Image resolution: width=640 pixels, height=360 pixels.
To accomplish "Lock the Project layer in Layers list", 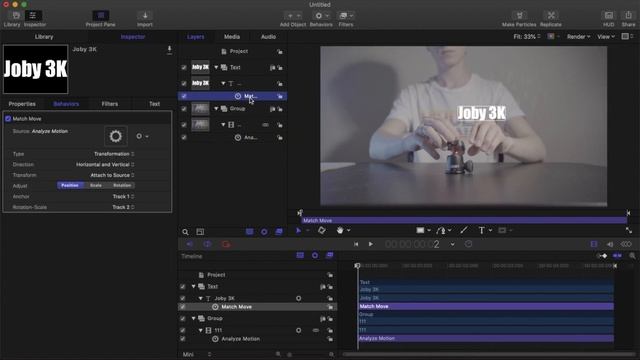I will click(x=280, y=51).
